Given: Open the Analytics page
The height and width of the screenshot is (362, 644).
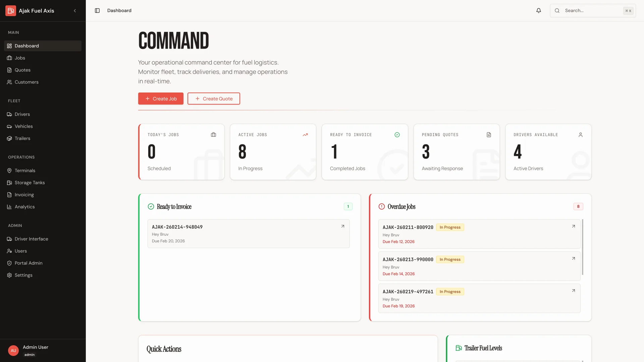Looking at the screenshot, I should click(24, 207).
